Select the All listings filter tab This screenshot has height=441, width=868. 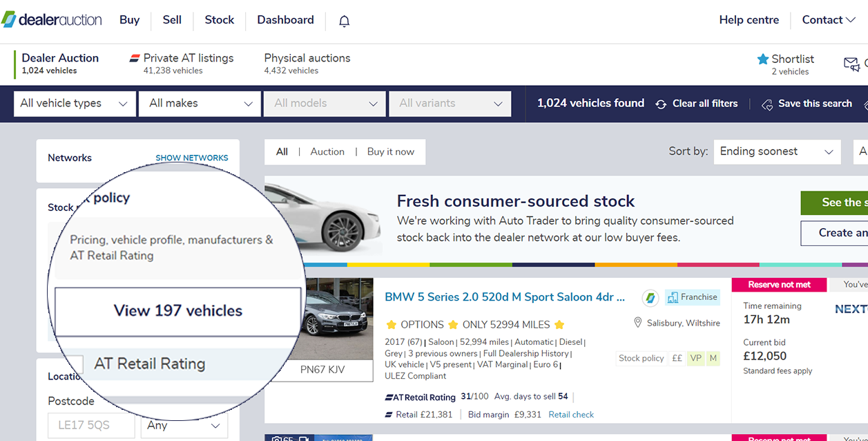click(282, 152)
